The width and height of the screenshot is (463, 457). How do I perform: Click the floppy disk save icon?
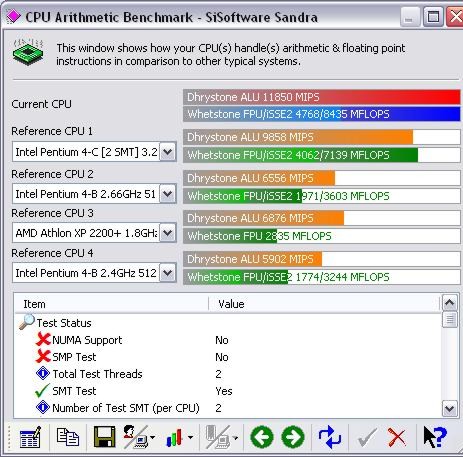pos(104,437)
